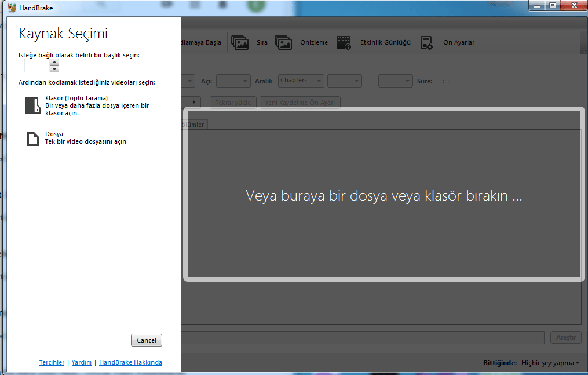Screen dimensions: 588x375
Task: Open the HandBrake Hakkında link
Action: point(130,362)
